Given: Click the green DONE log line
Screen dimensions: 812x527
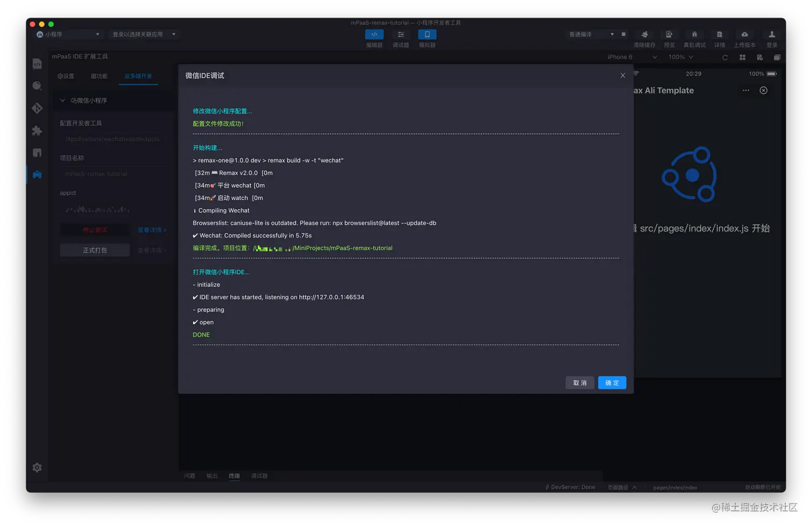Looking at the screenshot, I should 201,335.
